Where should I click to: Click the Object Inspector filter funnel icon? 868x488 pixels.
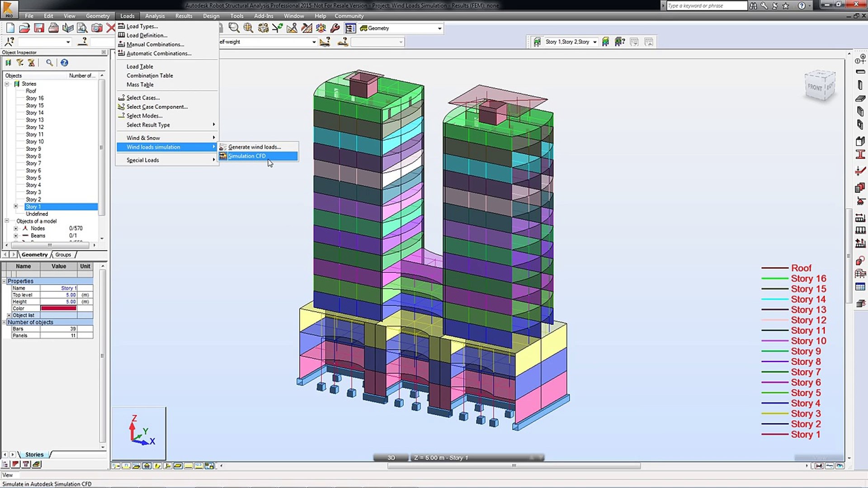(x=20, y=63)
